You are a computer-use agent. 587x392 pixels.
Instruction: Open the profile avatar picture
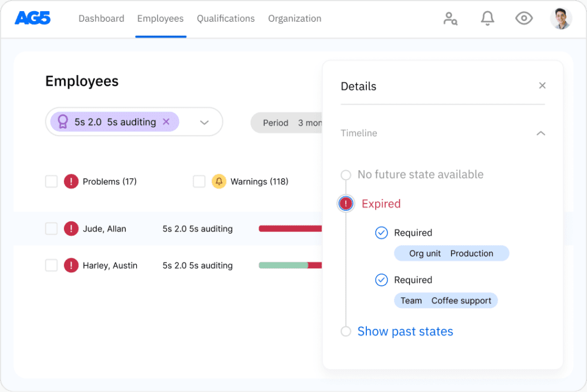[561, 18]
